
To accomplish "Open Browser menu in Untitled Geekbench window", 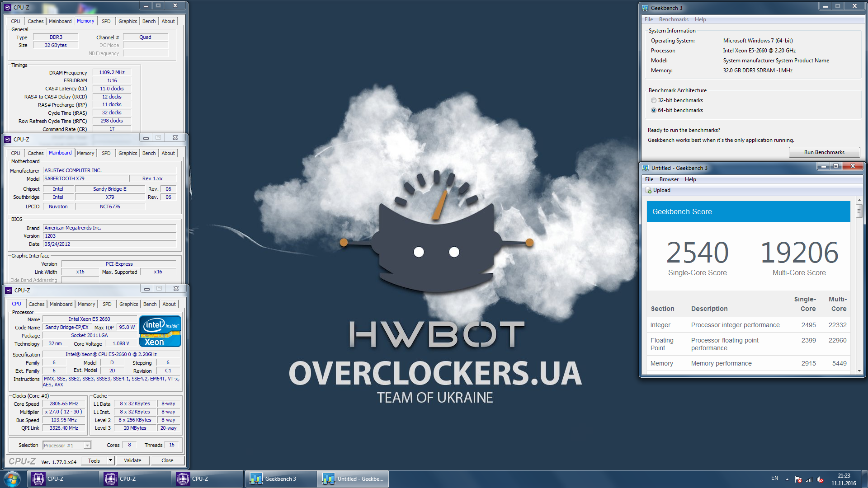I will coord(669,179).
